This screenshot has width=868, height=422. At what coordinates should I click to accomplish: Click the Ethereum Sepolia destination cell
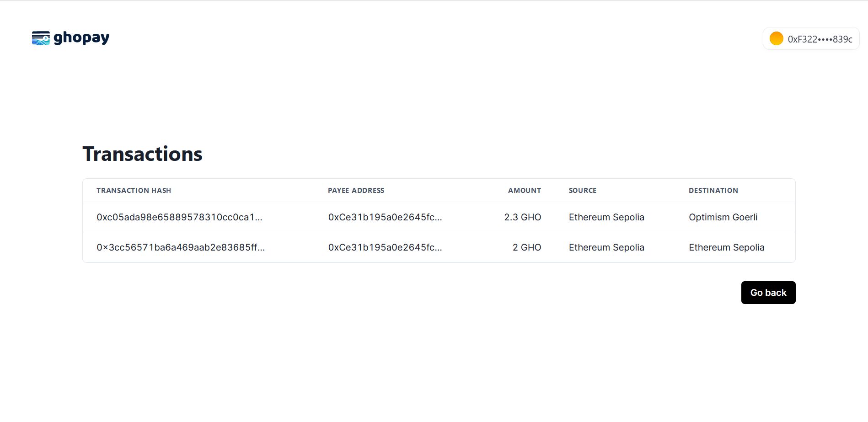tap(727, 247)
